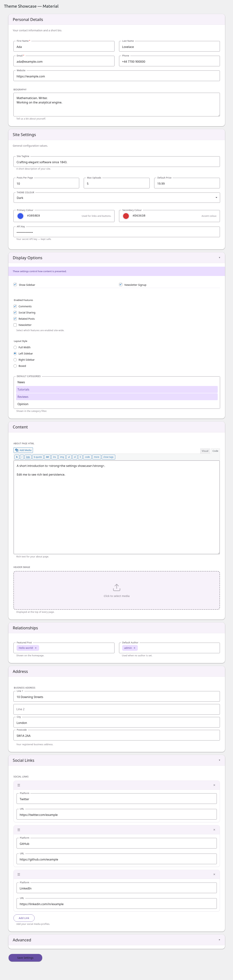Click the 'close tags' quicktag button
The image size is (233, 980).
pos(108,457)
